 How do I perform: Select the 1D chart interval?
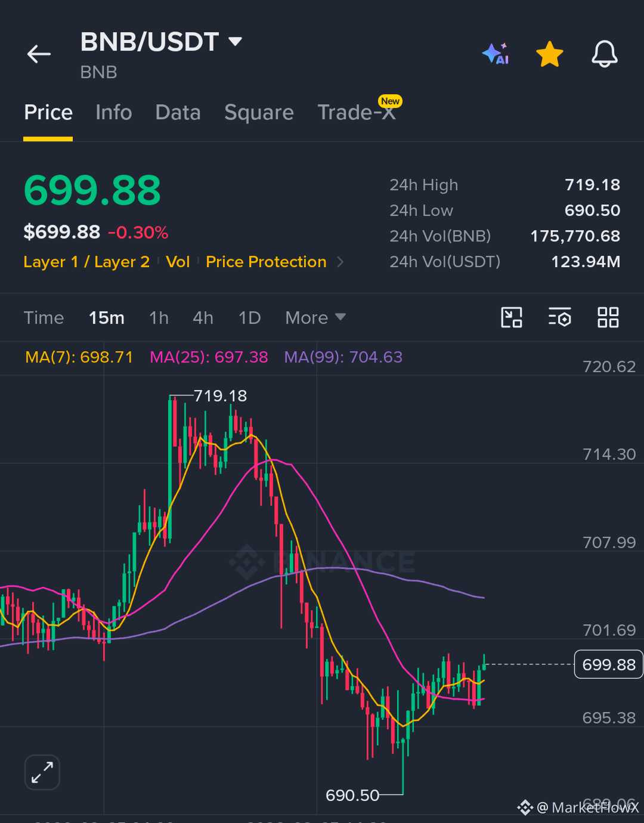pos(250,318)
